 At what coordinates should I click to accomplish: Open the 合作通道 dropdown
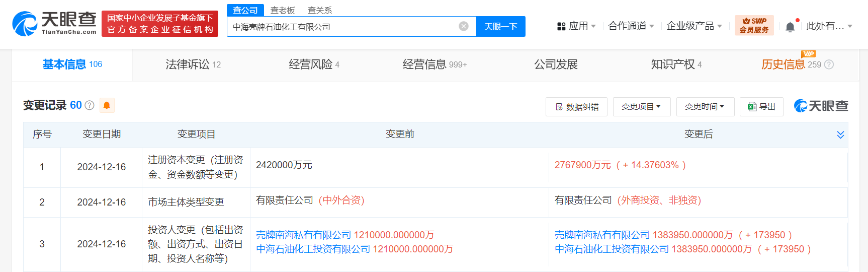(x=631, y=26)
